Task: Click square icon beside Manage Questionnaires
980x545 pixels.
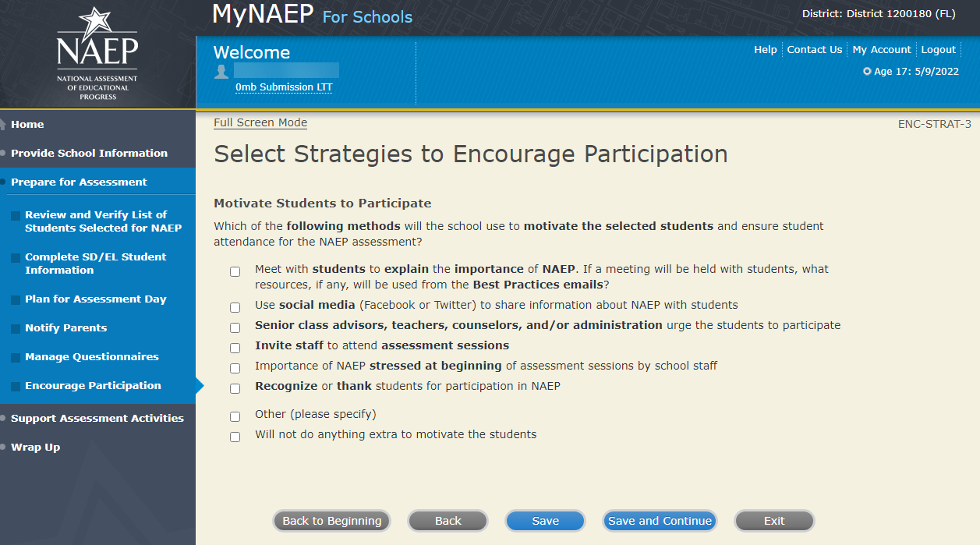Action: (16, 358)
